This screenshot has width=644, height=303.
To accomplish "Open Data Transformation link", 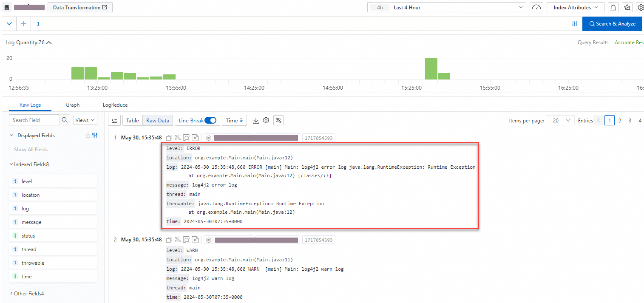I will pos(80,8).
